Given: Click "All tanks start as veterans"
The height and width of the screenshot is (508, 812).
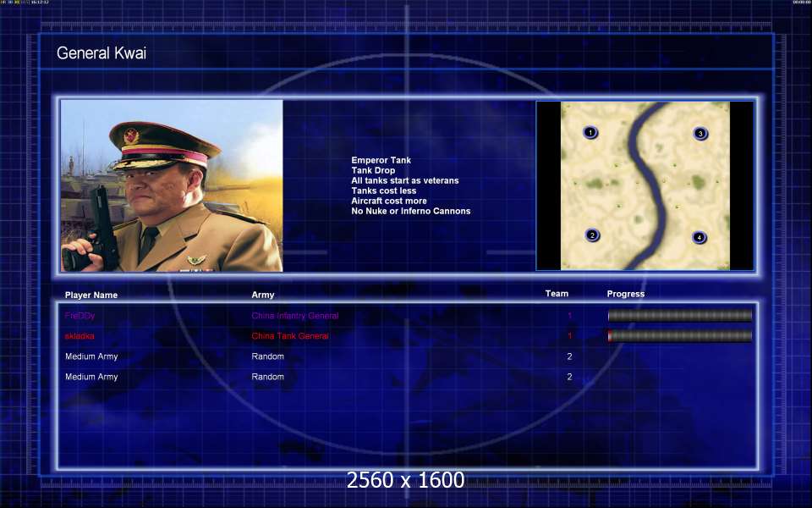Looking at the screenshot, I should coord(405,180).
